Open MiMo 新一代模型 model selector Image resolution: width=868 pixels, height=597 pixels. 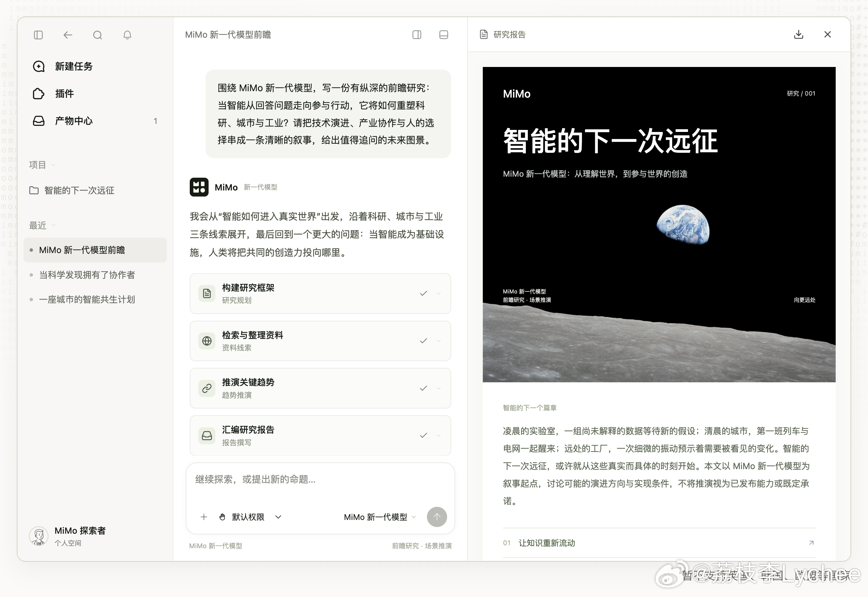pyautogui.click(x=379, y=517)
